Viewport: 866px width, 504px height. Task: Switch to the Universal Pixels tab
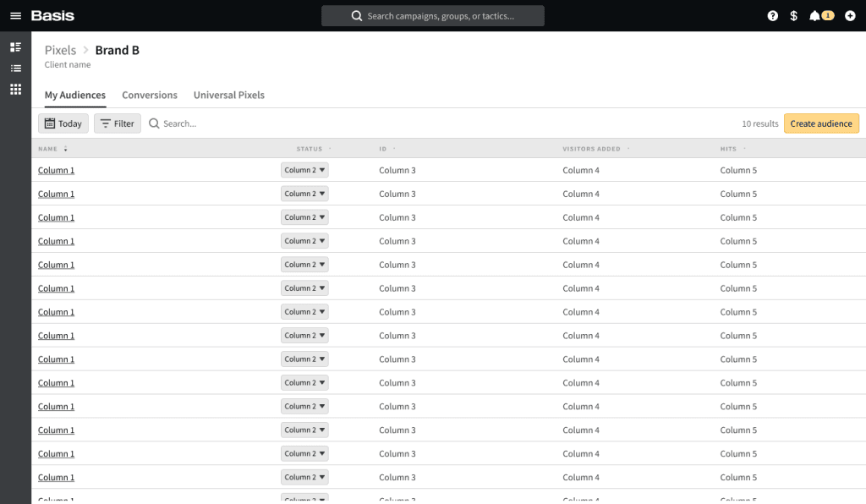tap(228, 96)
